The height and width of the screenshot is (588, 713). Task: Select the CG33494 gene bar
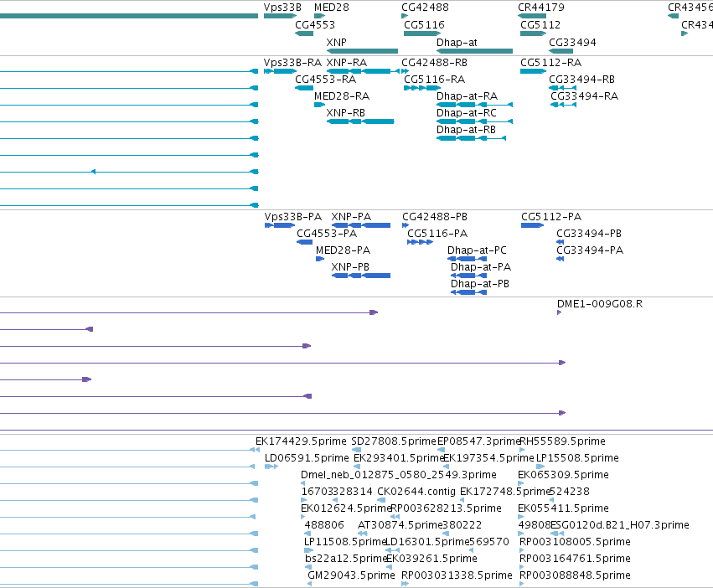pos(561,51)
